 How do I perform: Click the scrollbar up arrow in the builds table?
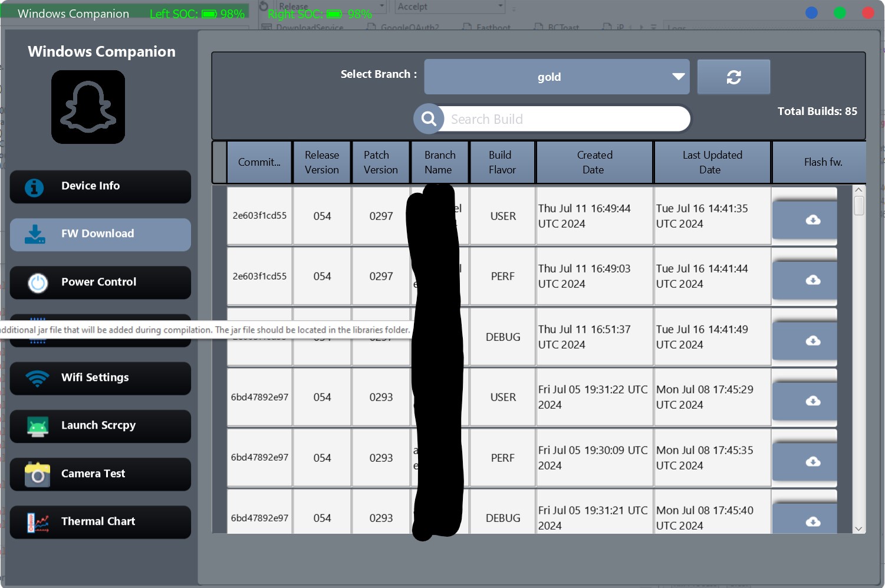click(859, 190)
